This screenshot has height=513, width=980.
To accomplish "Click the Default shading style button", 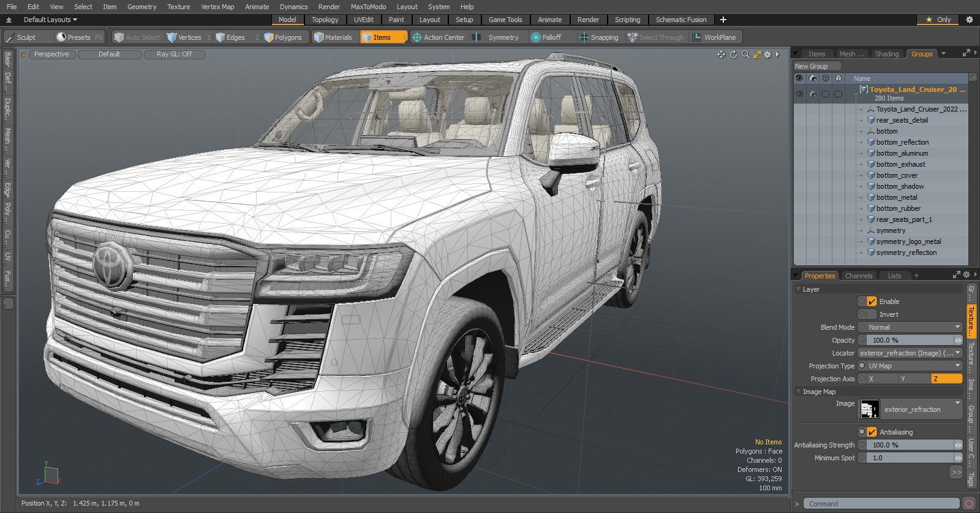I will tap(109, 54).
